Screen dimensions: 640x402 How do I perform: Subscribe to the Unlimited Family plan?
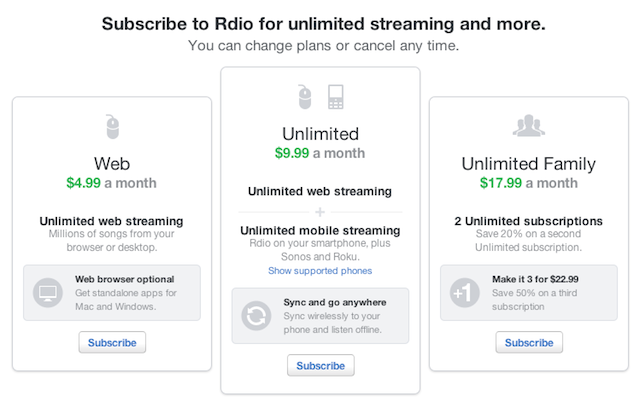[529, 342]
